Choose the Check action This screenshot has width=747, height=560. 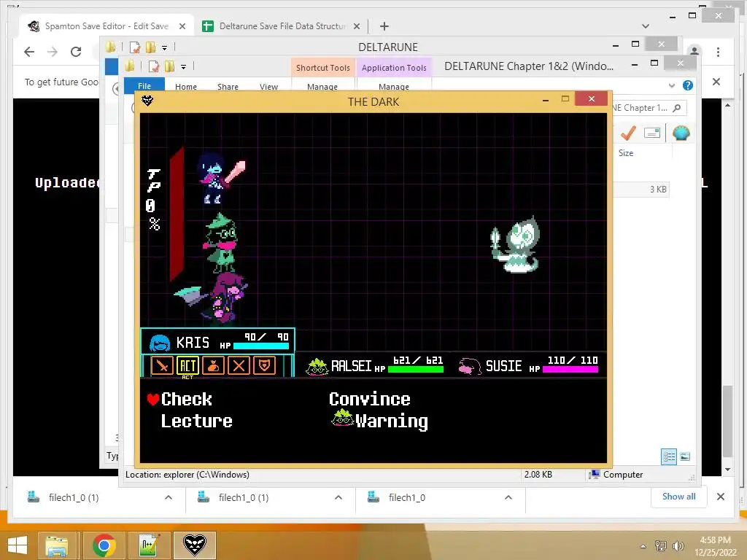(186, 399)
